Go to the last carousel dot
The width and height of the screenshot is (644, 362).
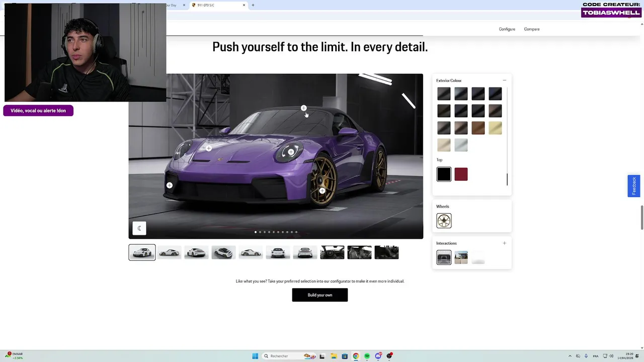296,232
